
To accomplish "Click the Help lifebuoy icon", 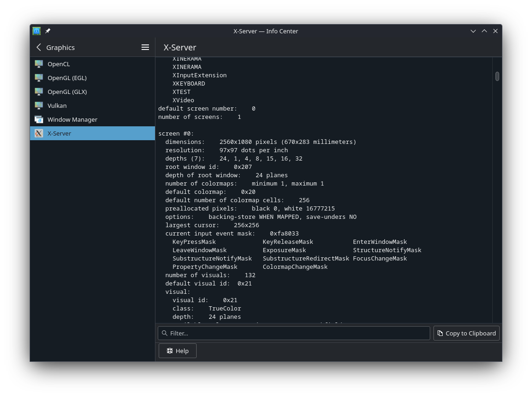I will [x=170, y=351].
